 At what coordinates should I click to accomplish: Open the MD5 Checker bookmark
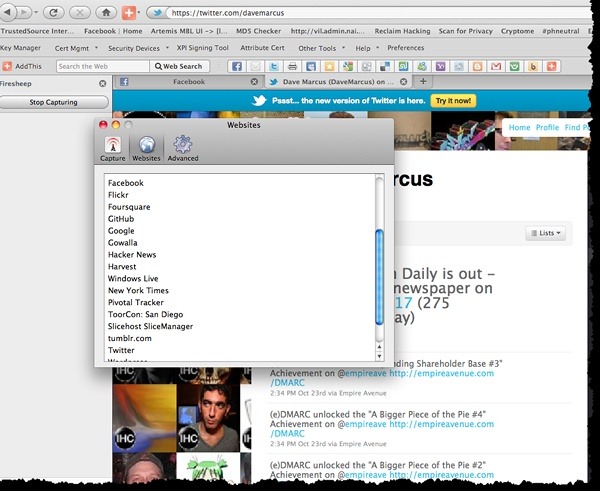pos(258,31)
